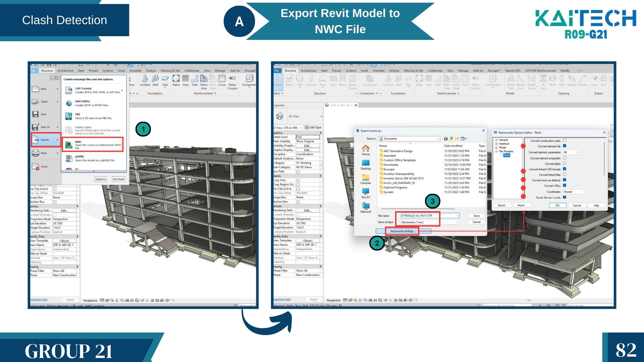Click the gbXML export icon
This screenshot has height=362, width=644.
tap(69, 158)
